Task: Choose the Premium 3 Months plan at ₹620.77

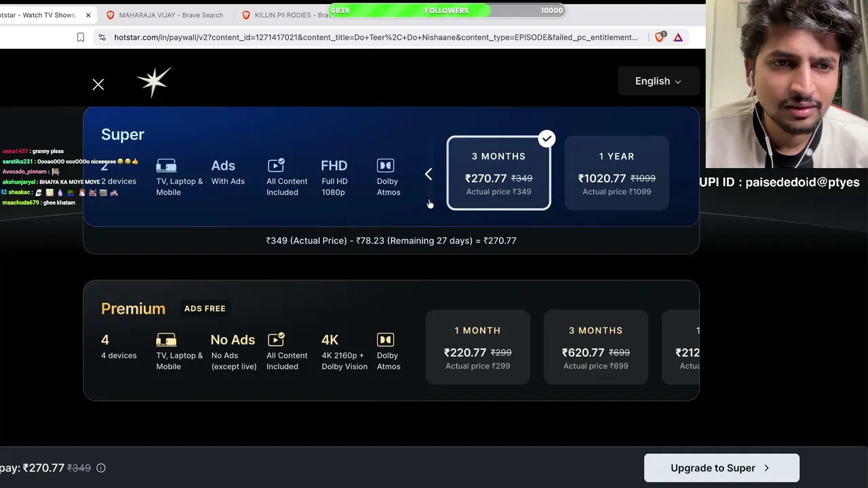Action: [x=595, y=347]
